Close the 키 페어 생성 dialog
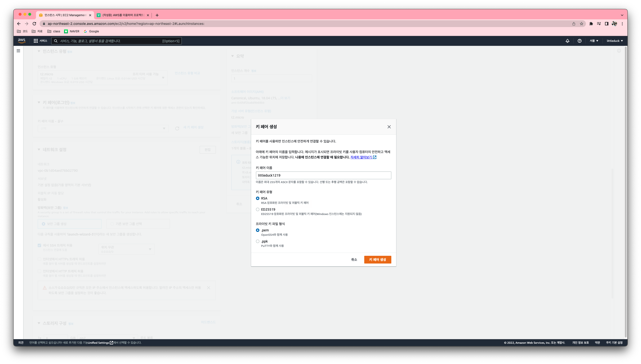Image resolution: width=641 pixels, height=364 pixels. point(389,127)
